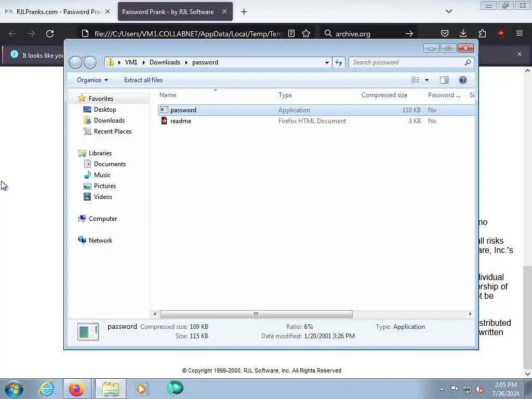Click the search go arrow in Firefox

(x=409, y=34)
